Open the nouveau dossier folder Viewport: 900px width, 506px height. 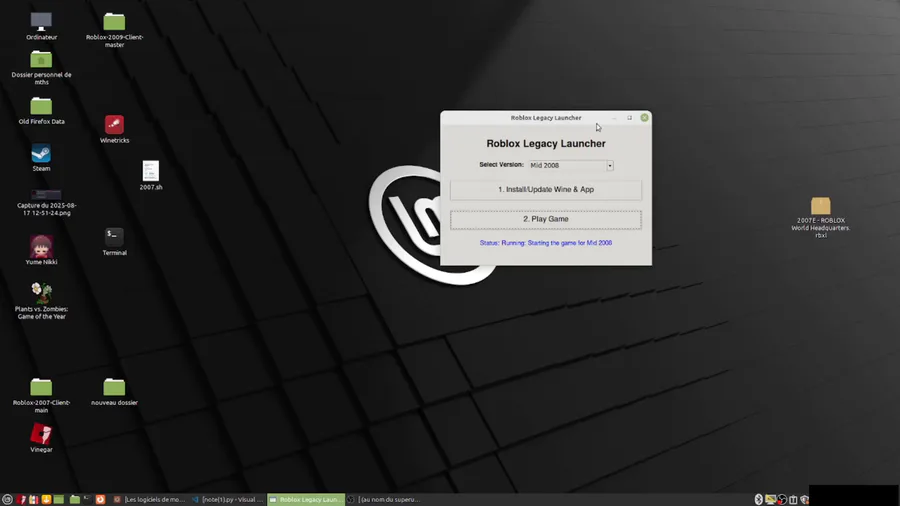[x=114, y=392]
